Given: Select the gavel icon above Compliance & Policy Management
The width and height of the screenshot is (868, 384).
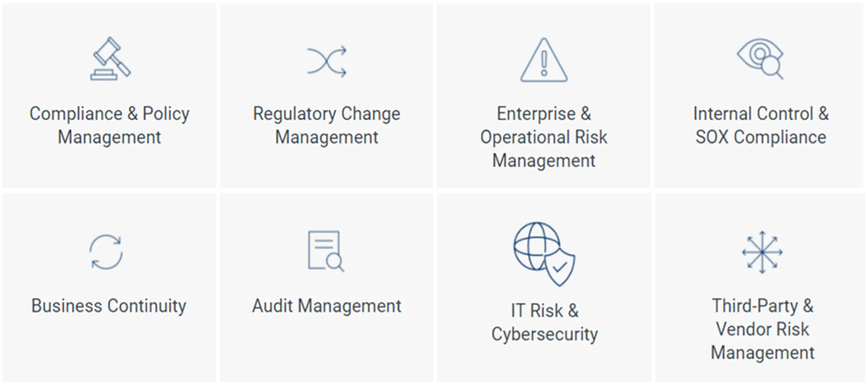Looking at the screenshot, I should [x=110, y=60].
